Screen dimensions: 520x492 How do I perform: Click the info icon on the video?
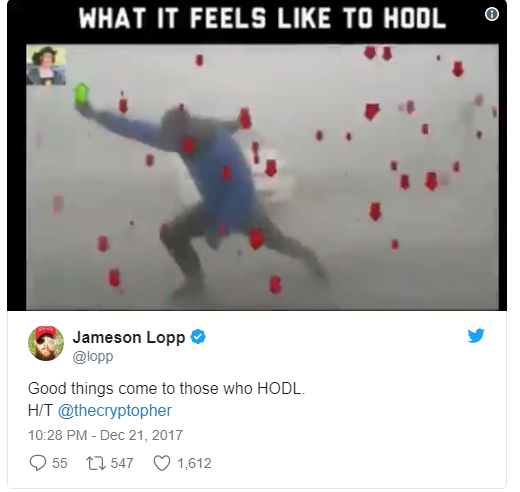pyautogui.click(x=492, y=14)
